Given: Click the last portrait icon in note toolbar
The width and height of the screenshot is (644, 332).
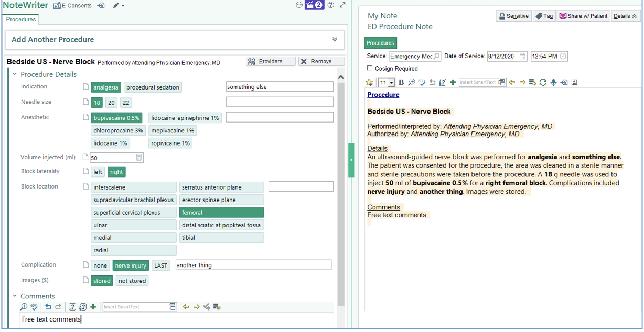Looking at the screenshot, I should point(574,82).
